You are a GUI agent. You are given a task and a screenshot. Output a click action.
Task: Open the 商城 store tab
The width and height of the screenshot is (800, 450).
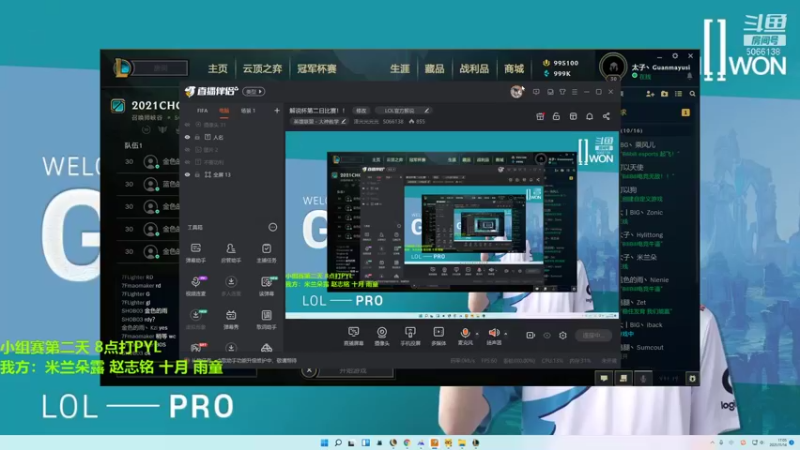pyautogui.click(x=514, y=68)
